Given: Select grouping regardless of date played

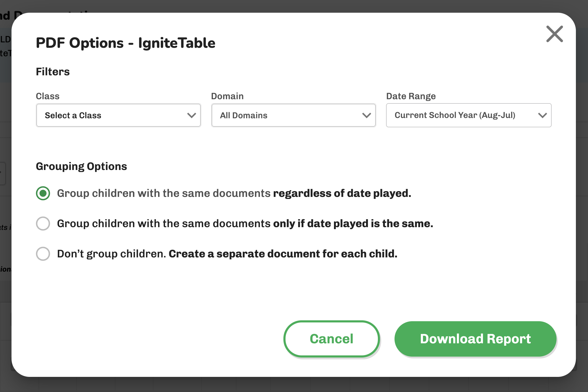Looking at the screenshot, I should (x=43, y=193).
